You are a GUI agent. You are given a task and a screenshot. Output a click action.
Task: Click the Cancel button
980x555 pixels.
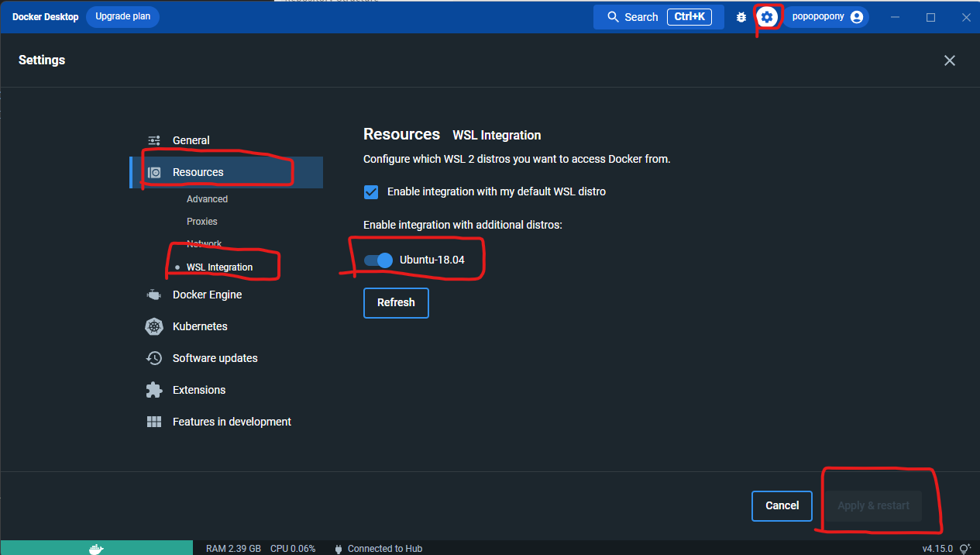click(x=782, y=505)
